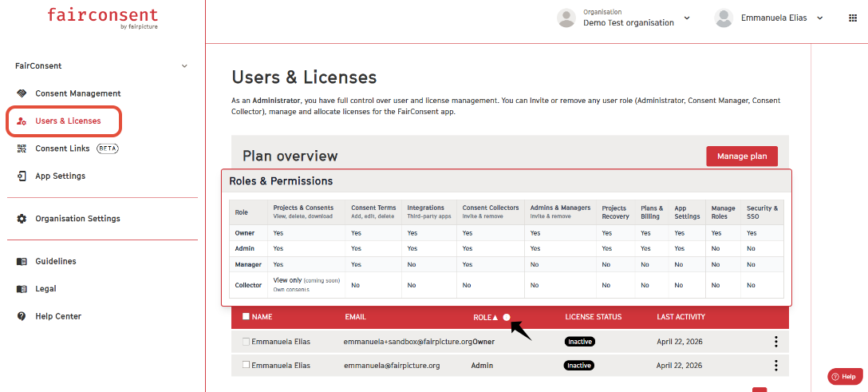Viewport: 868px width, 392px height.
Task: Click the LAST ACTIVITY column header
Action: pyautogui.click(x=681, y=317)
